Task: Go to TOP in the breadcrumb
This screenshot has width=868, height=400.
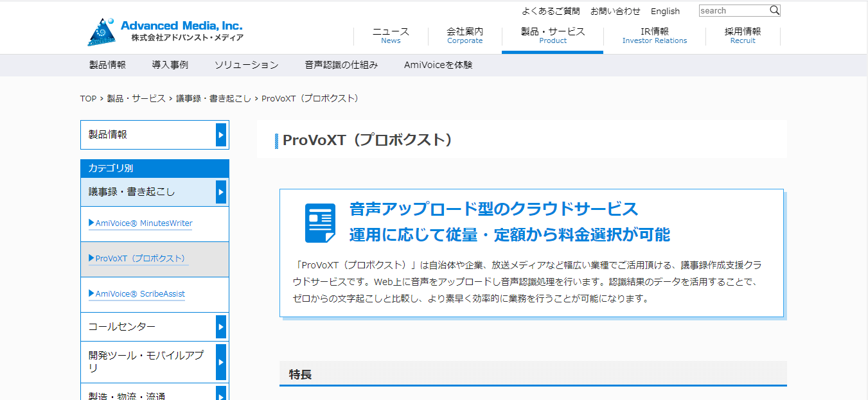Action: pos(88,98)
